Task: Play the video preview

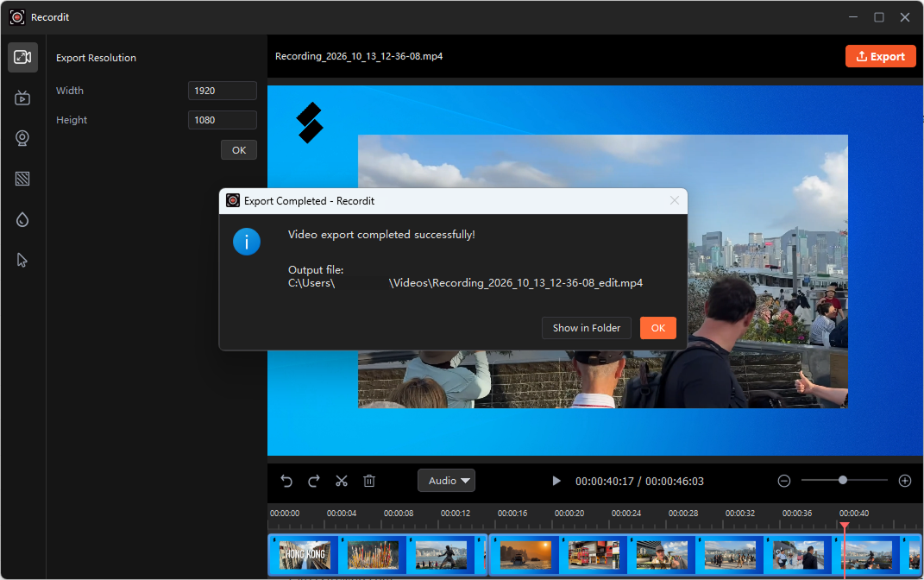Action: click(556, 481)
